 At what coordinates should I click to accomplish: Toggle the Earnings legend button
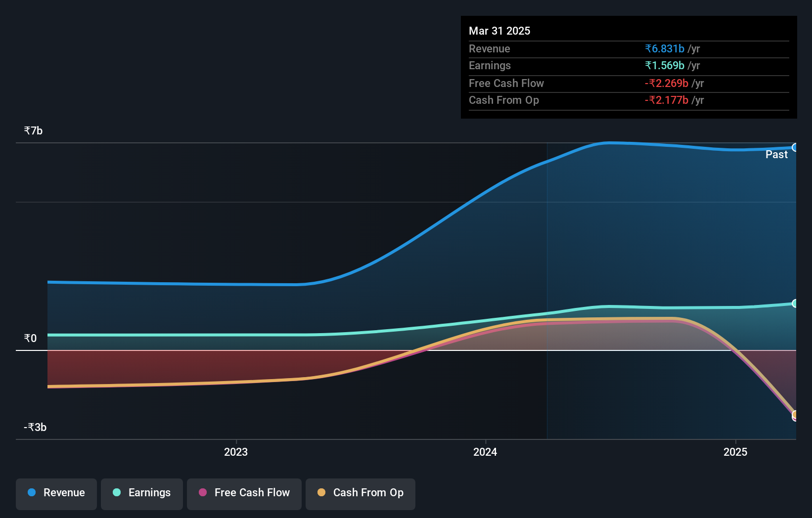142,494
